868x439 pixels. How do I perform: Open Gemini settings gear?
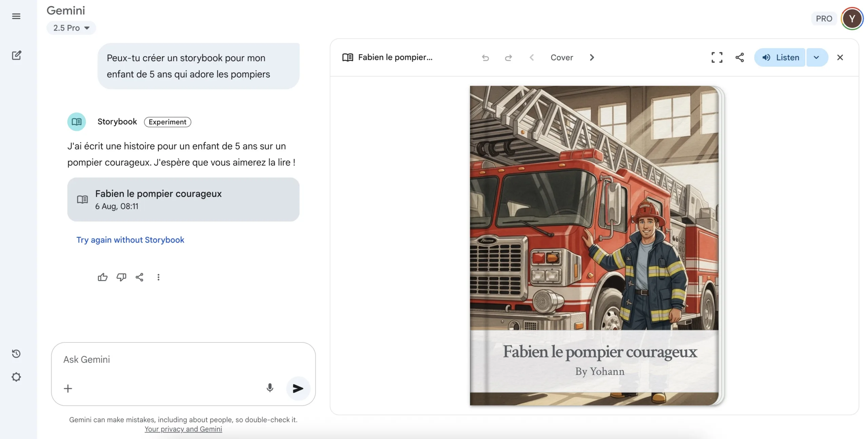(16, 377)
